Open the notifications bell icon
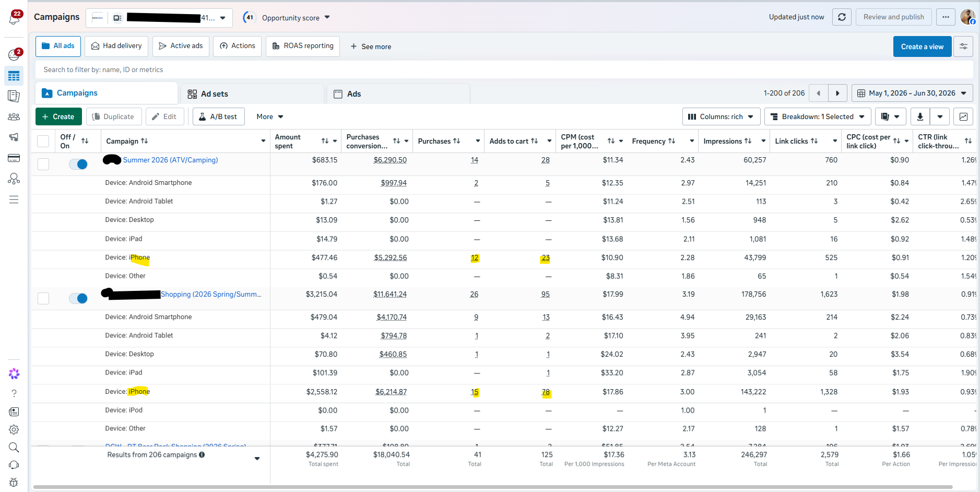Screen dimensions: 980x492 coord(15,18)
